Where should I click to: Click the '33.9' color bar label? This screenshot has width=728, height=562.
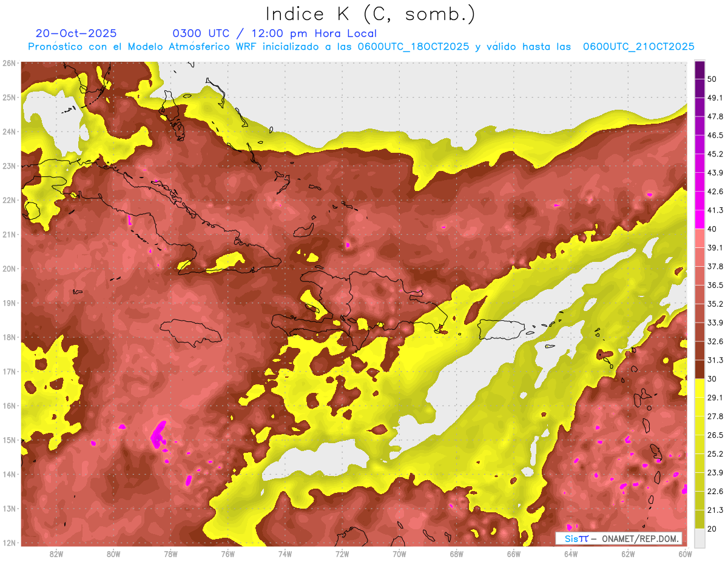click(715, 323)
